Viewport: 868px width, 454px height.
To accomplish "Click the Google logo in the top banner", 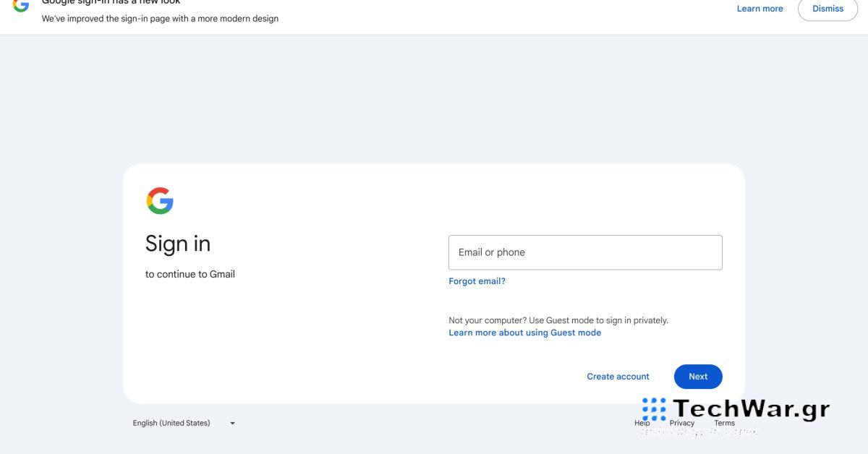I will [20, 6].
